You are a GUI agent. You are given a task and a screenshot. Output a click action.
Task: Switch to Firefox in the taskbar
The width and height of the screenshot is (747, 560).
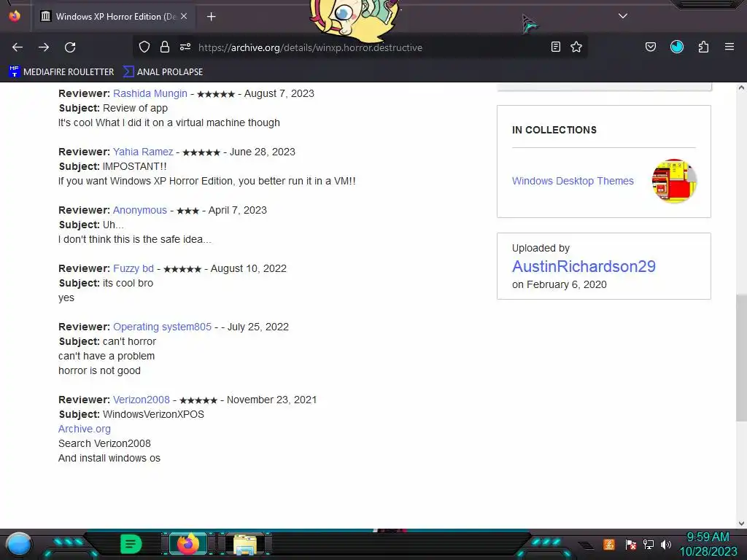[187, 544]
